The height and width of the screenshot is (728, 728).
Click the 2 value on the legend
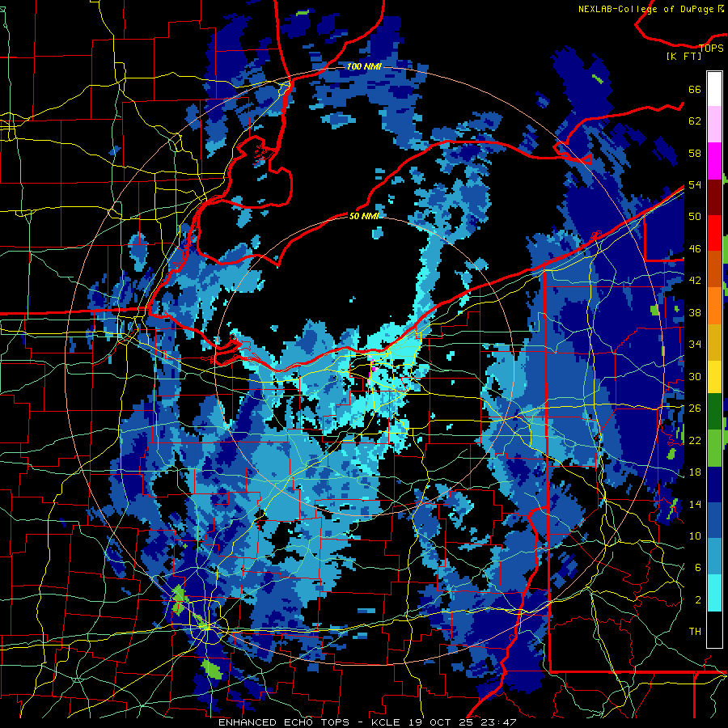coord(697,600)
